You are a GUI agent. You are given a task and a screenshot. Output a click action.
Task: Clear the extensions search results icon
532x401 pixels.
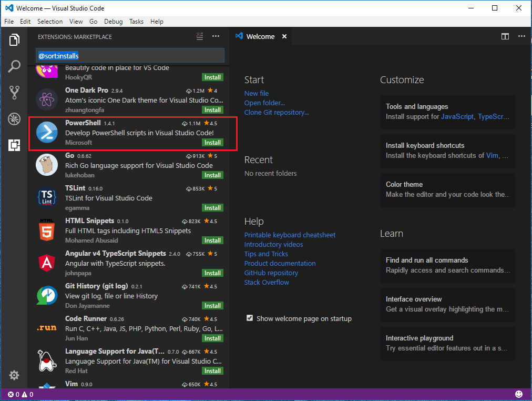point(199,36)
